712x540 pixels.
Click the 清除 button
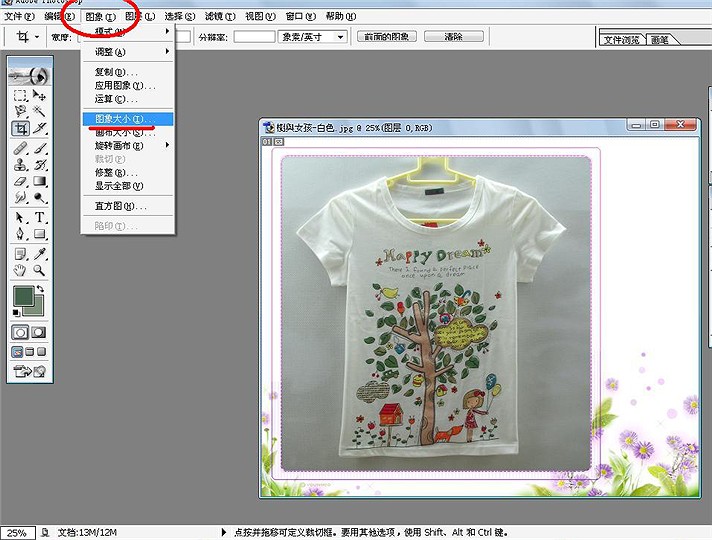pos(454,36)
